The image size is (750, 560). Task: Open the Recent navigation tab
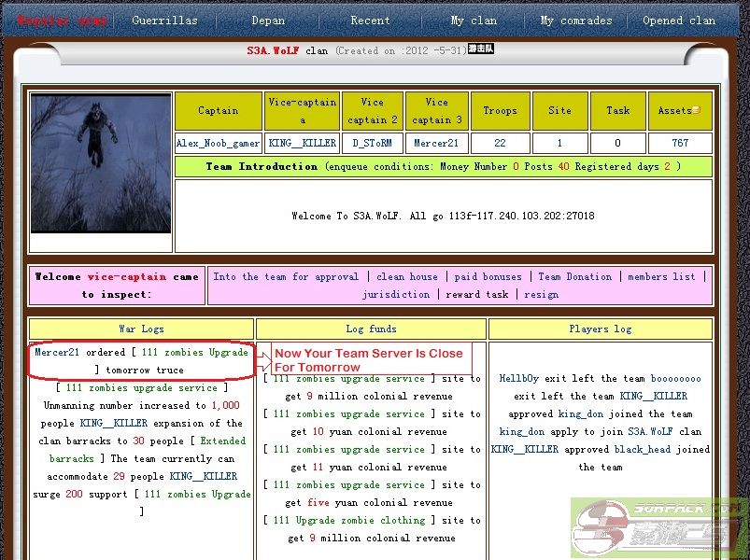point(370,21)
